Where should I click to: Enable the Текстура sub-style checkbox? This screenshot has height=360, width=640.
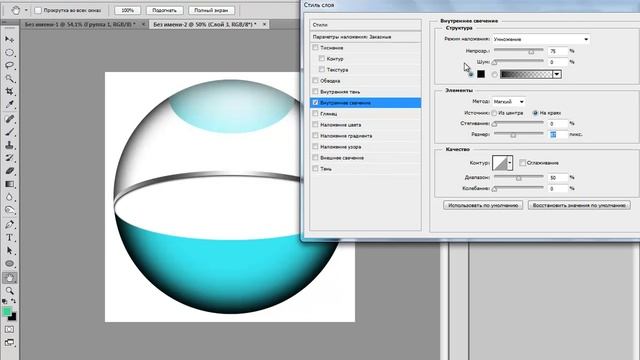point(322,69)
